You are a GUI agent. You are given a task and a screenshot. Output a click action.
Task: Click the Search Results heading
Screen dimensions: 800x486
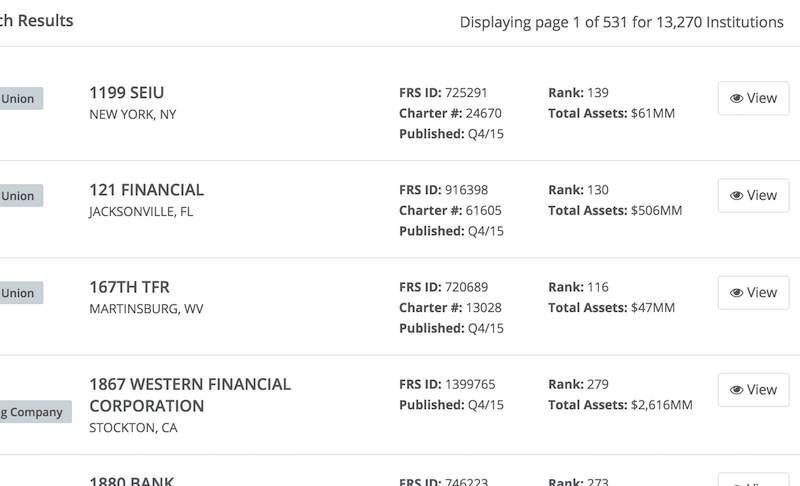[x=36, y=21]
